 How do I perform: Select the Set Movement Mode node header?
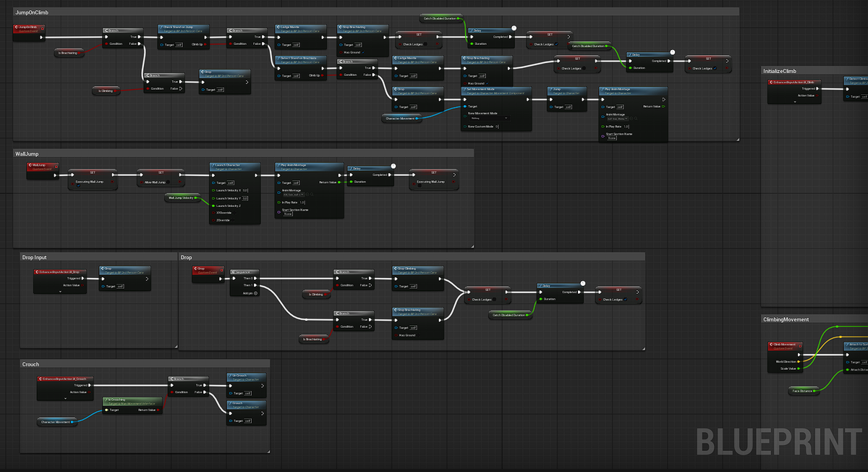coord(497,90)
